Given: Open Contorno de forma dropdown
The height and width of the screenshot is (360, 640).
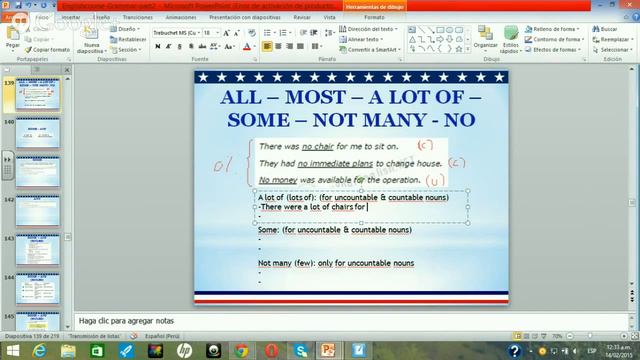Looking at the screenshot, I should pyautogui.click(x=554, y=39).
